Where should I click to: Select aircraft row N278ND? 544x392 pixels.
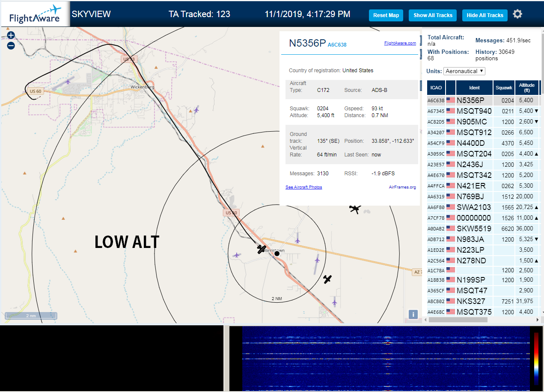pyautogui.click(x=483, y=260)
